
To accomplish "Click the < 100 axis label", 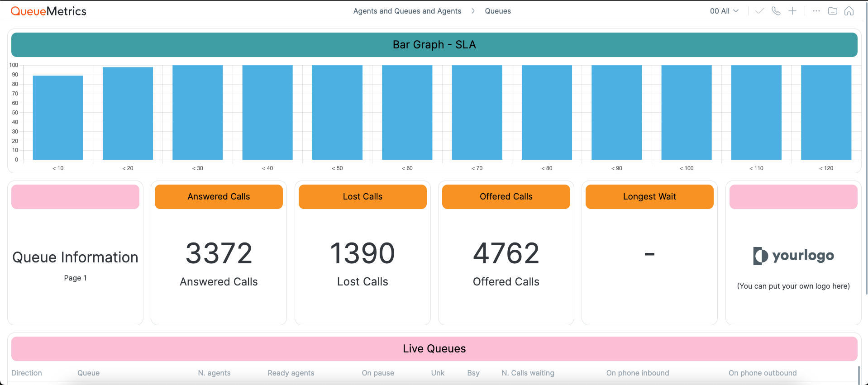I will pyautogui.click(x=687, y=168).
